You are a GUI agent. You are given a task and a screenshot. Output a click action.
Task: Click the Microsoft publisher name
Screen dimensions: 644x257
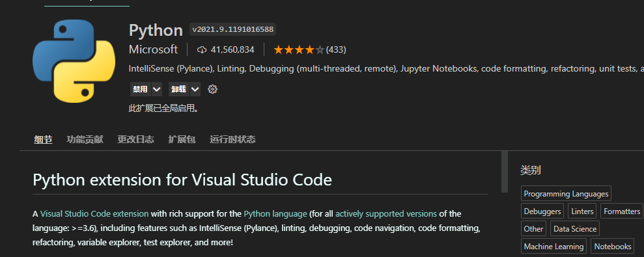pyautogui.click(x=153, y=49)
